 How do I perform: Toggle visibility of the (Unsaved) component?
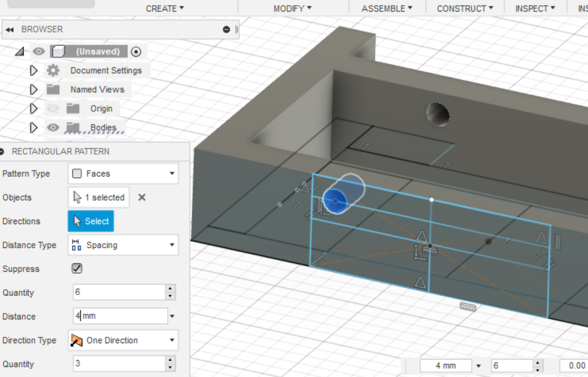(x=39, y=51)
